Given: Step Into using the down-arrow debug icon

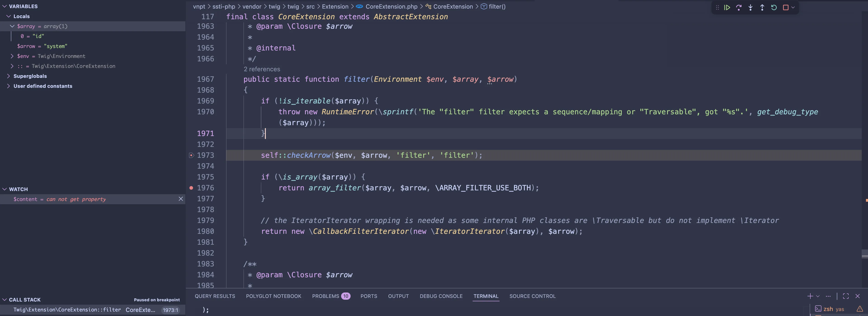Looking at the screenshot, I should click(750, 7).
